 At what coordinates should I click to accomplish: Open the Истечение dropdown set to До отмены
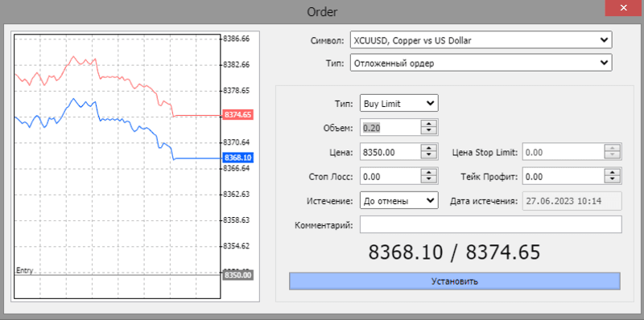(398, 201)
